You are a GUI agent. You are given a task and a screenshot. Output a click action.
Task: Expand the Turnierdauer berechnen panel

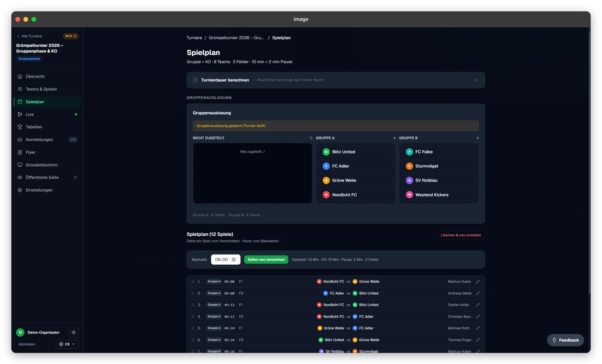click(x=336, y=80)
